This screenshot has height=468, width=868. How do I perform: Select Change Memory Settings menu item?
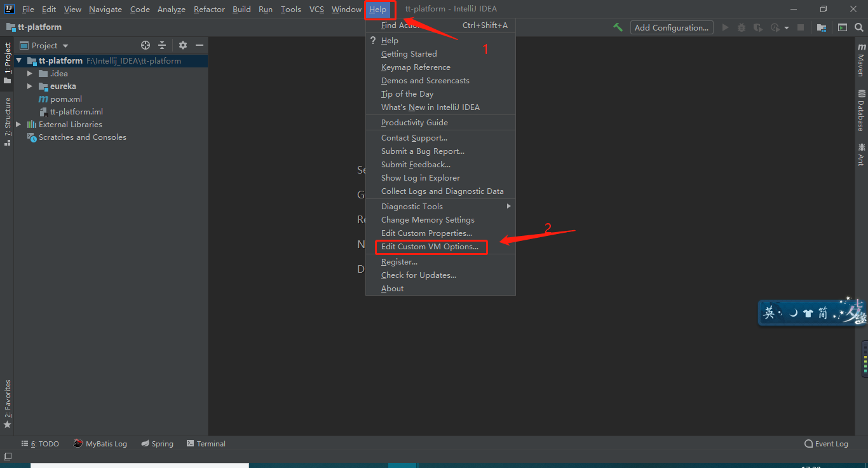tap(440, 220)
